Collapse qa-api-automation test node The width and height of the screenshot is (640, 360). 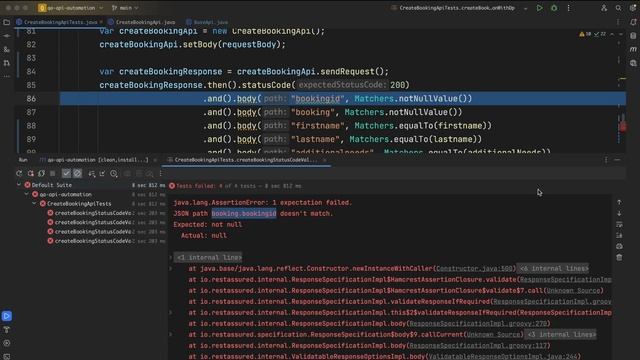pos(27,194)
